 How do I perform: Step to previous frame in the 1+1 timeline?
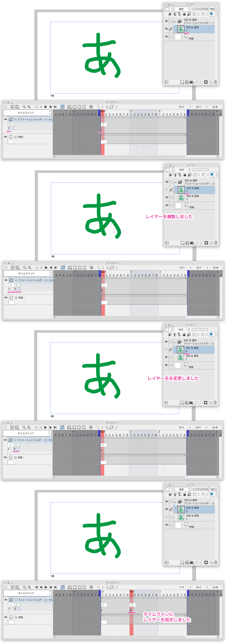41,587
